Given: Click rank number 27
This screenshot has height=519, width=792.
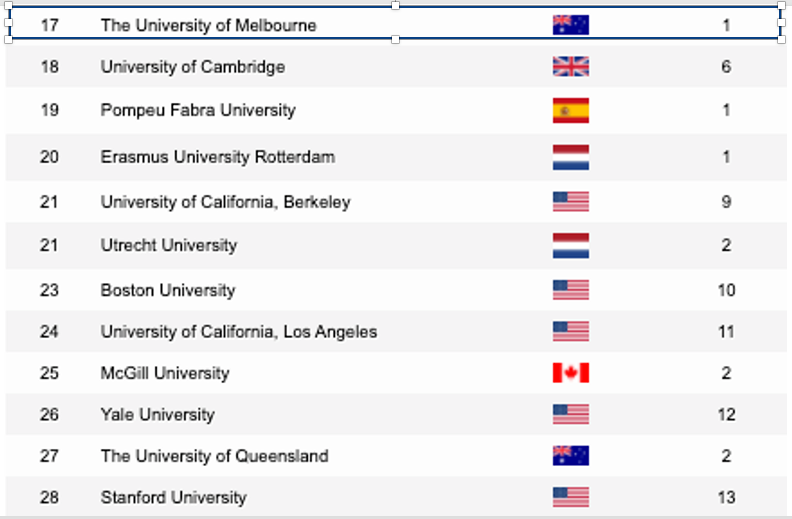Looking at the screenshot, I should click(x=50, y=455).
